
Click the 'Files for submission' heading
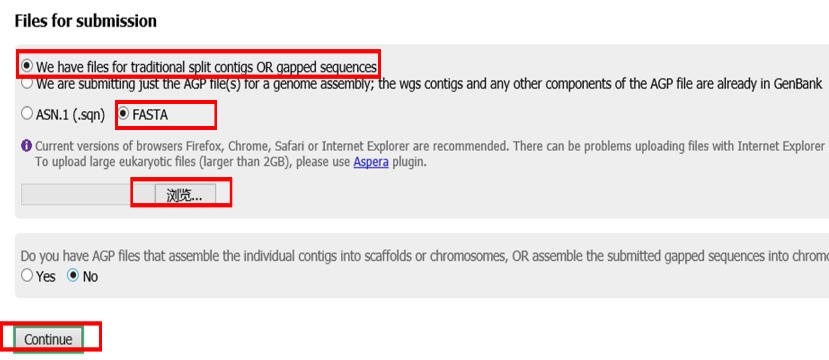pyautogui.click(x=85, y=21)
